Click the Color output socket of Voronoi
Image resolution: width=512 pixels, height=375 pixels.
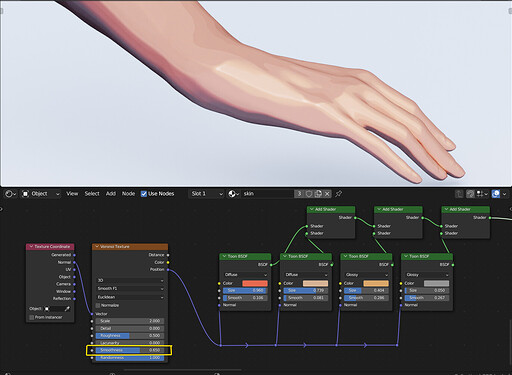point(168,262)
